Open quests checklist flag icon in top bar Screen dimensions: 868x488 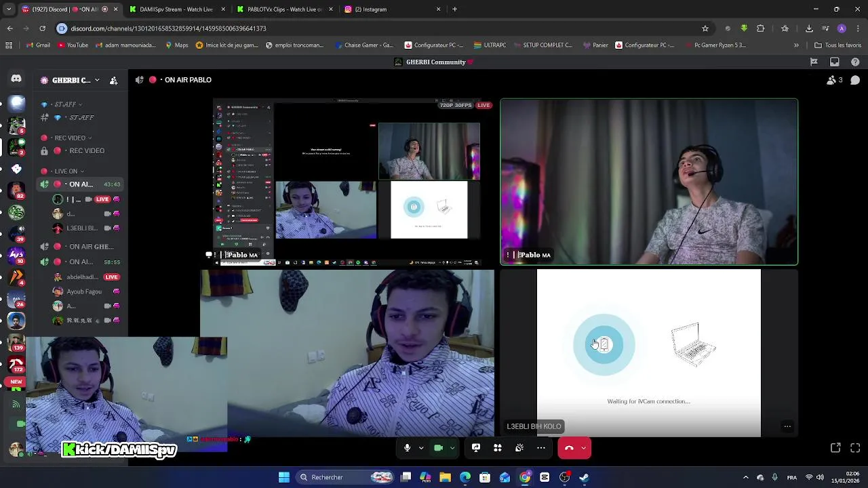814,62
